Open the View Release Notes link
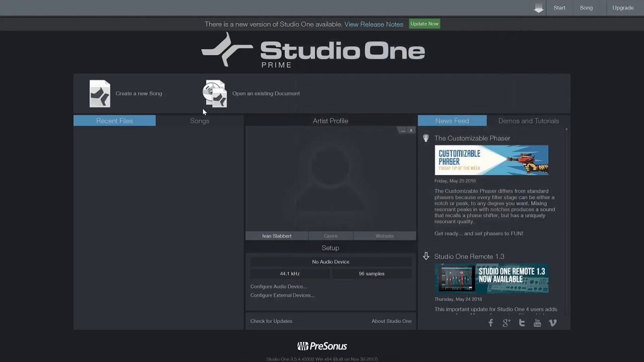Viewport: 644px width, 362px height. 374,24
